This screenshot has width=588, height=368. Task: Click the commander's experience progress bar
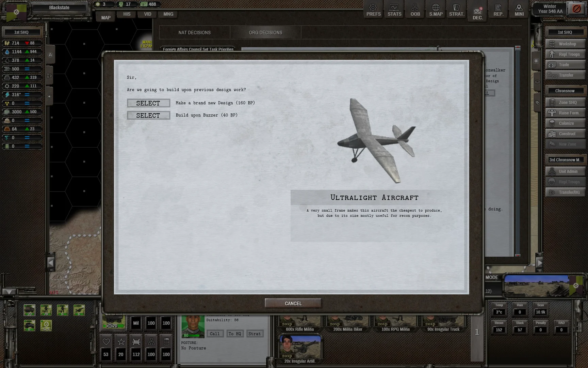pos(191,335)
